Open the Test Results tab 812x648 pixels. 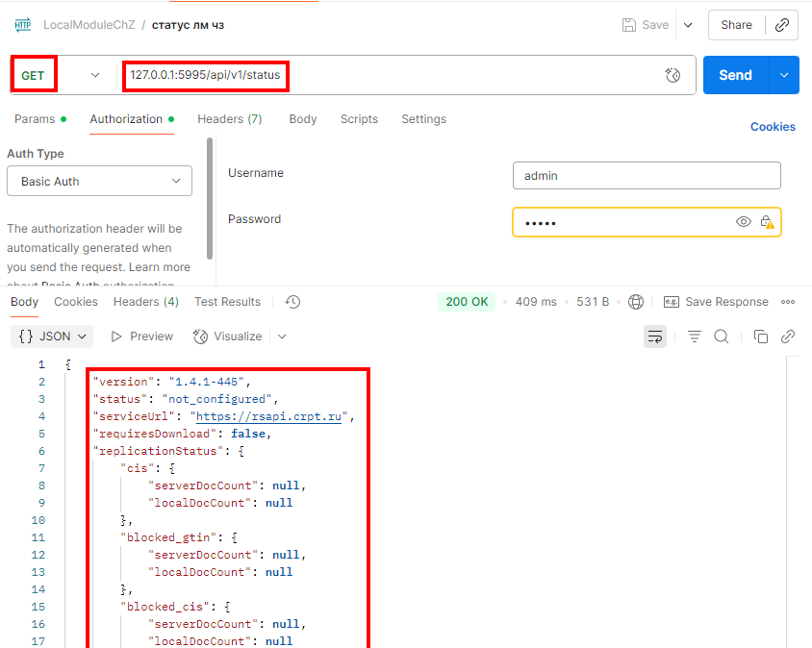pos(227,302)
